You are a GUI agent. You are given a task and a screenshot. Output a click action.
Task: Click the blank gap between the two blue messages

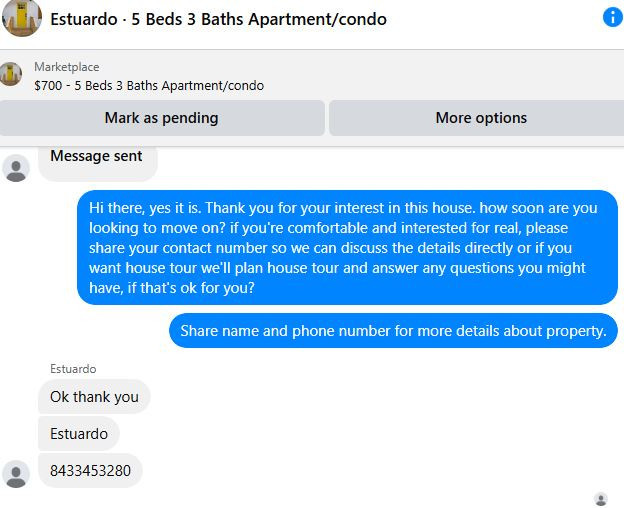[x=347, y=309]
